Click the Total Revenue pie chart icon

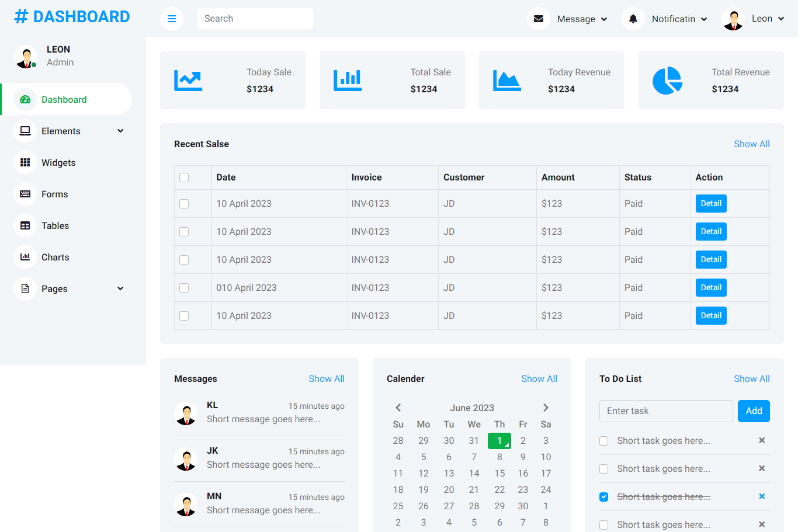point(667,81)
